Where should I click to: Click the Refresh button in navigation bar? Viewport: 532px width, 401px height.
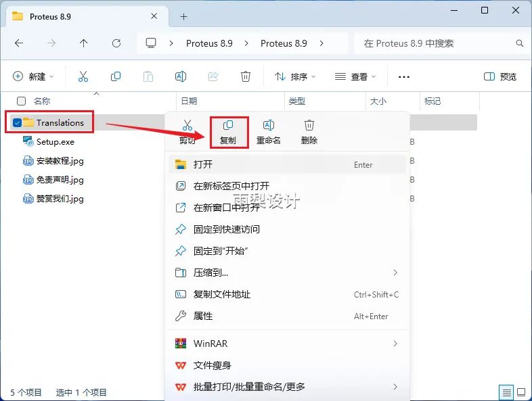pos(116,43)
